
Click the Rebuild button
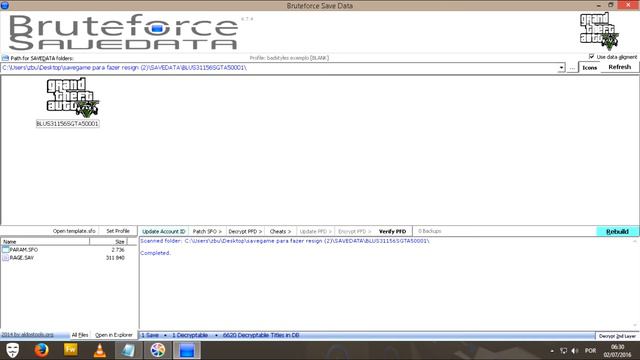(x=617, y=231)
